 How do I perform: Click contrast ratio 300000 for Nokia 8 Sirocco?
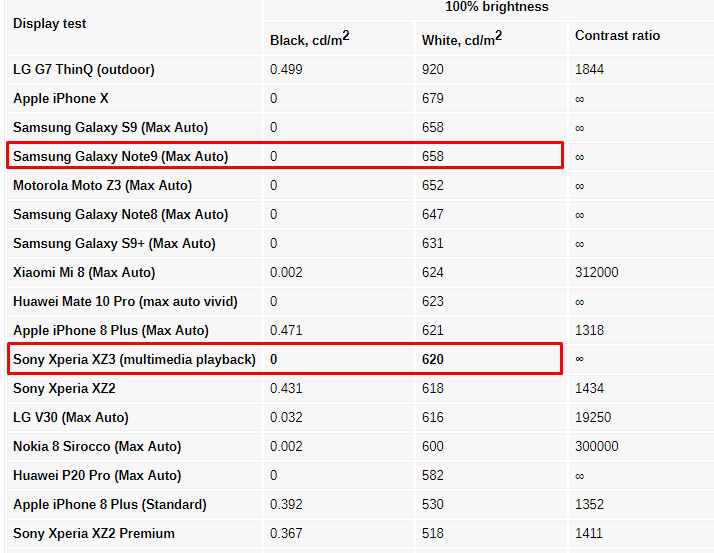[x=597, y=446]
